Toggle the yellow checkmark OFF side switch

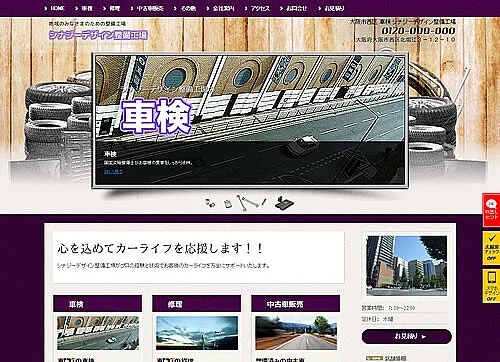pos(491,248)
